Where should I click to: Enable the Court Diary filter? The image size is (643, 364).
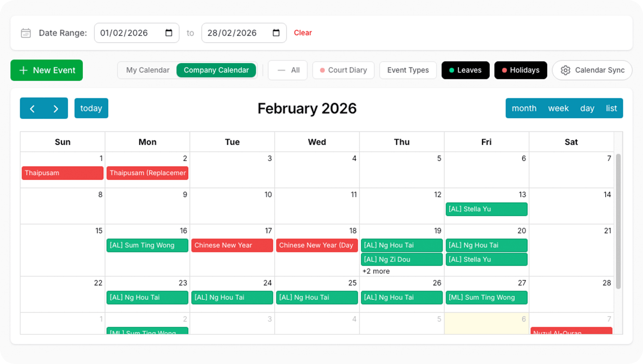tap(343, 70)
